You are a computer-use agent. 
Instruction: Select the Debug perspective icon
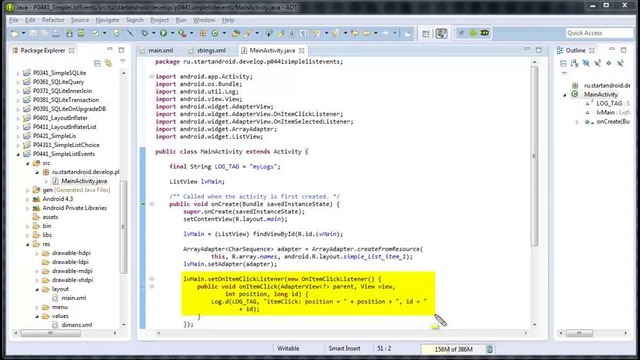point(485,33)
